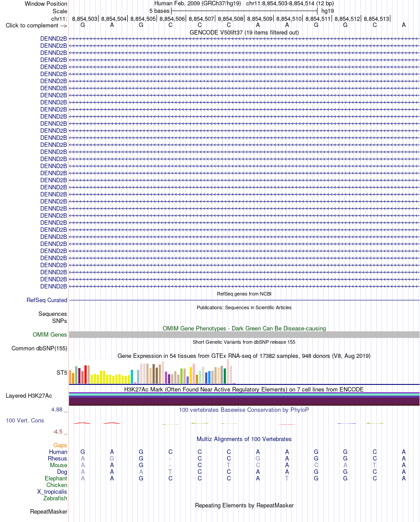Click the gray OMIM Genes bar
Image resolution: width=420 pixels, height=522 pixels.
coord(244,335)
